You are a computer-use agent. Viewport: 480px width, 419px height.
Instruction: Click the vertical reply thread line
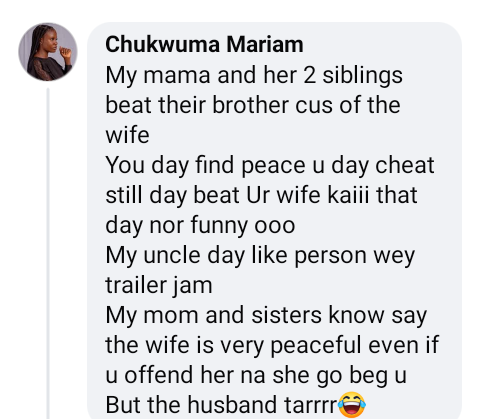tap(48, 253)
